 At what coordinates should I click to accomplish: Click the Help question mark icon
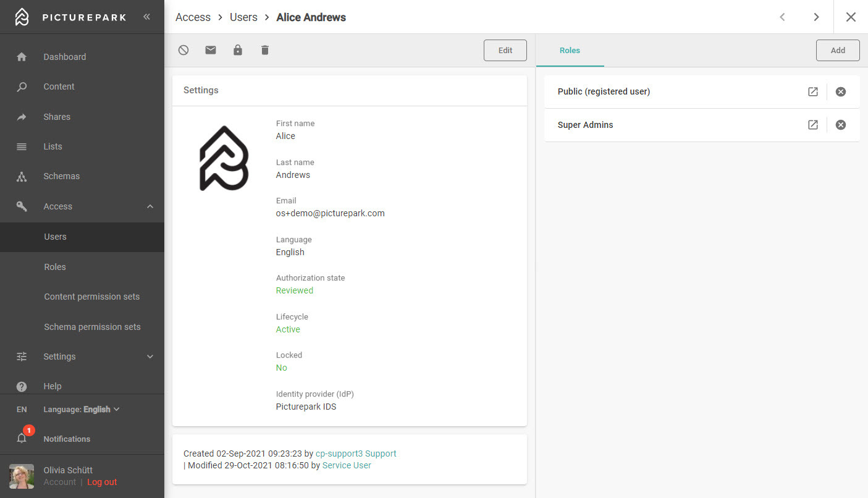pyautogui.click(x=22, y=386)
